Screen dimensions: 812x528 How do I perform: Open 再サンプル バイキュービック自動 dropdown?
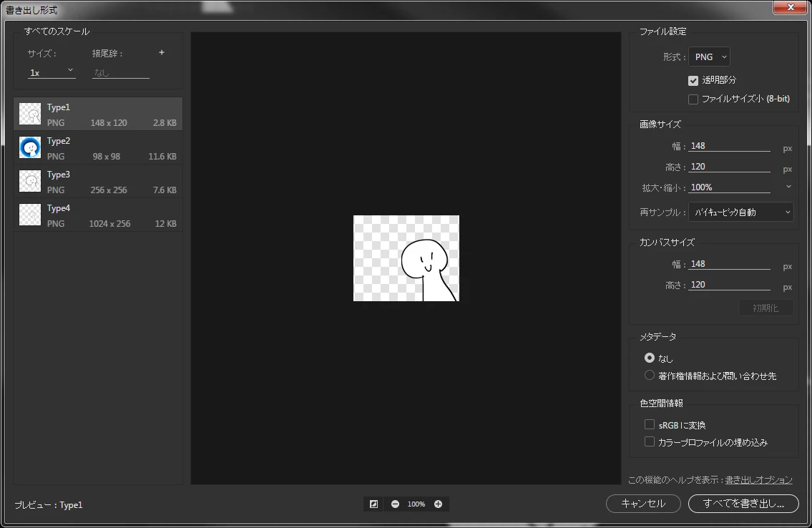click(x=740, y=212)
